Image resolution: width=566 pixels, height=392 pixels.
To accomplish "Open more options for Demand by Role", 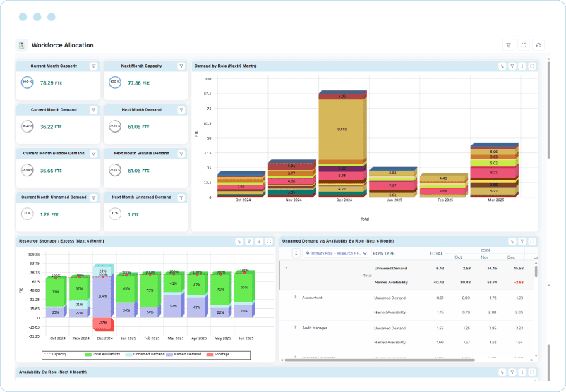I will click(x=522, y=66).
